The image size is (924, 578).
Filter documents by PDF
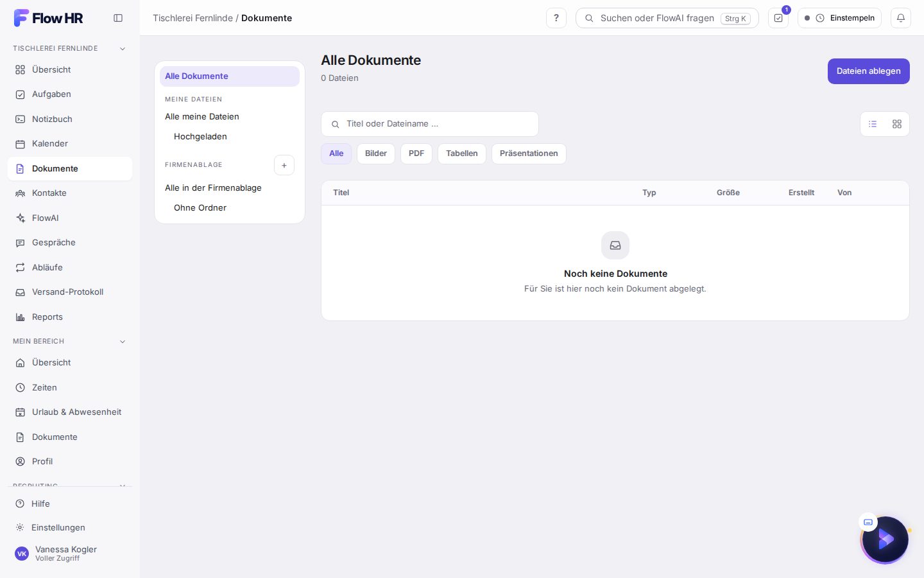coord(416,153)
